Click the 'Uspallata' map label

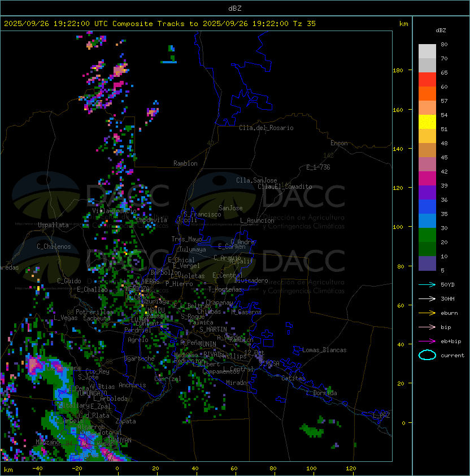point(53,225)
